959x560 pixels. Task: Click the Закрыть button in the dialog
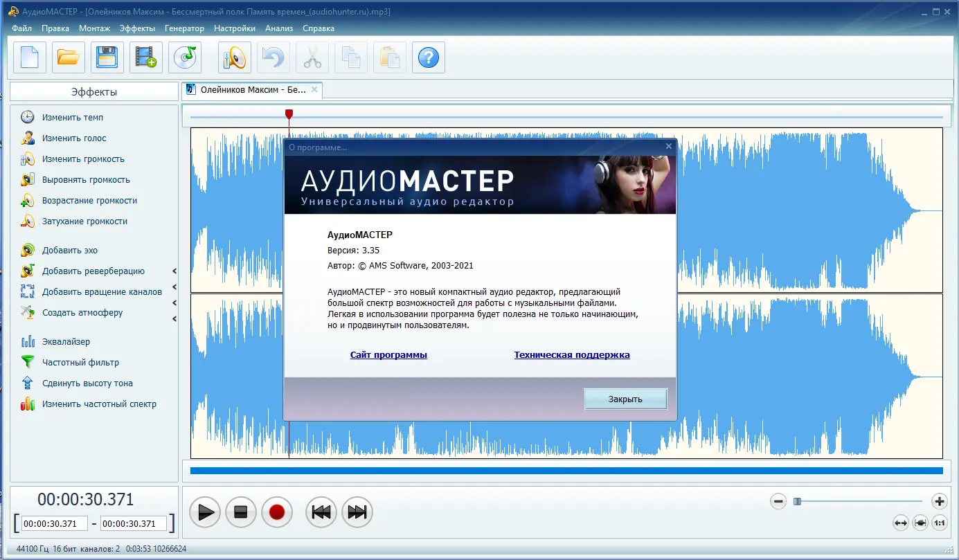(x=626, y=399)
